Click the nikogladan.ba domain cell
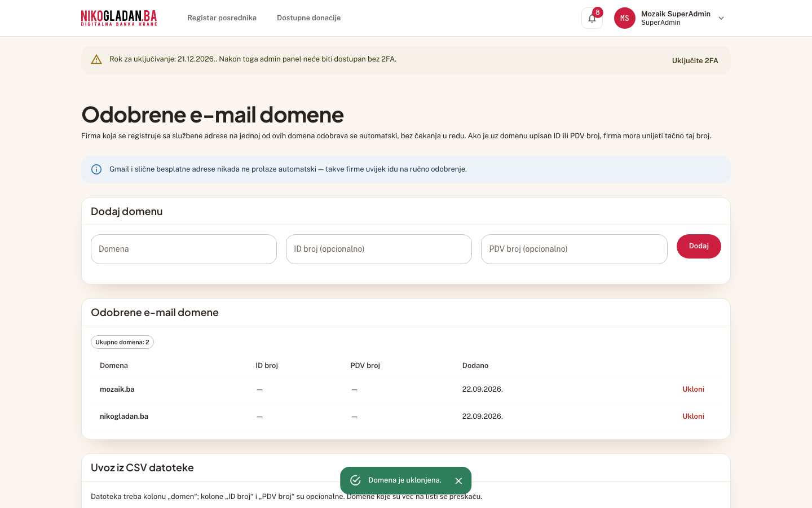The width and height of the screenshot is (812, 508). [124, 416]
